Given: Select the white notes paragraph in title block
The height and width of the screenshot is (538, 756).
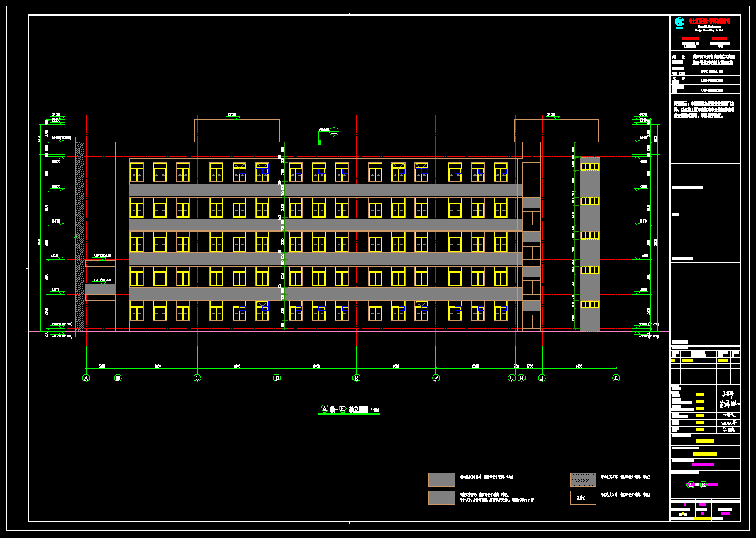Looking at the screenshot, I should click(704, 109).
